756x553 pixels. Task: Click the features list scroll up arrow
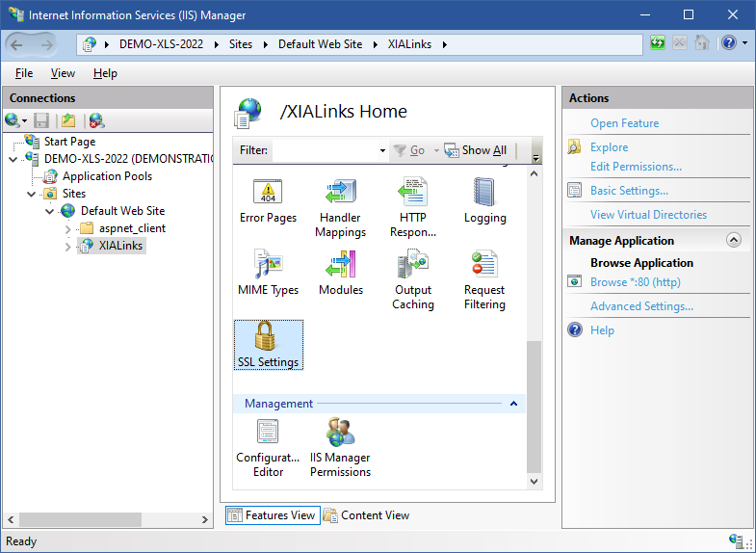coord(534,173)
